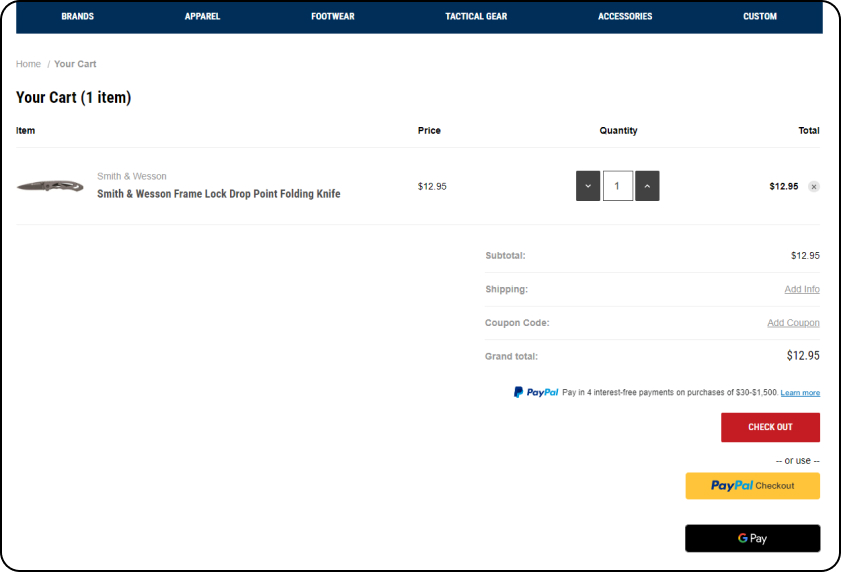This screenshot has width=841, height=572.
Task: Click the Item column header
Action: pos(25,130)
